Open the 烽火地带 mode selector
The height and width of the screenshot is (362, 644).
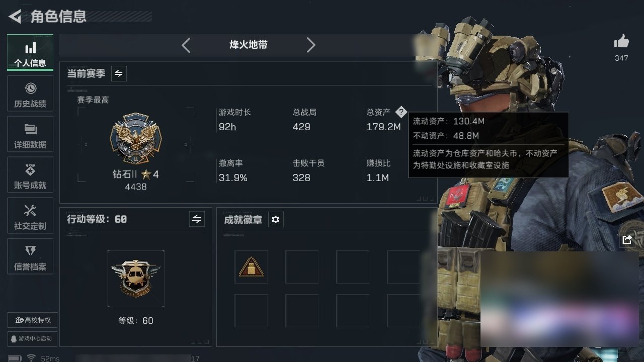pos(249,45)
